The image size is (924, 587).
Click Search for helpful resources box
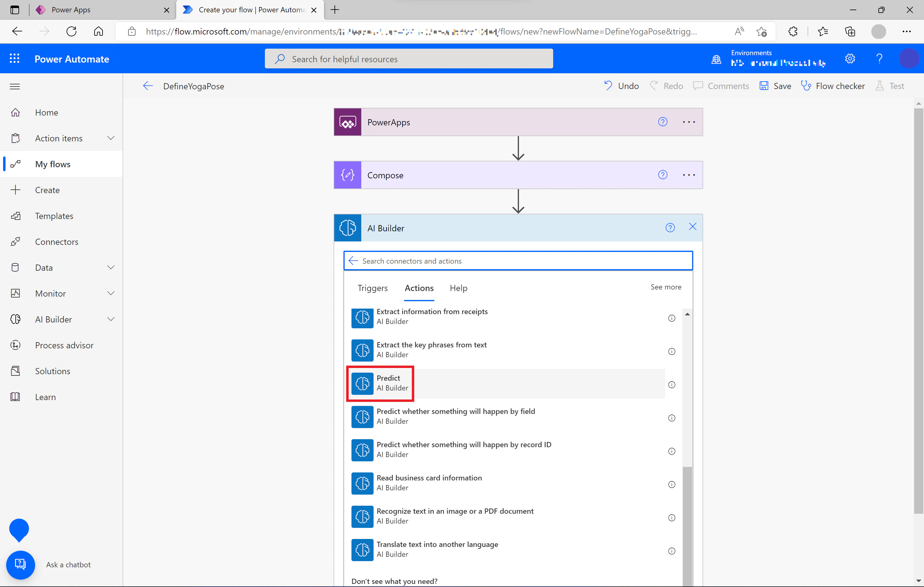click(409, 59)
